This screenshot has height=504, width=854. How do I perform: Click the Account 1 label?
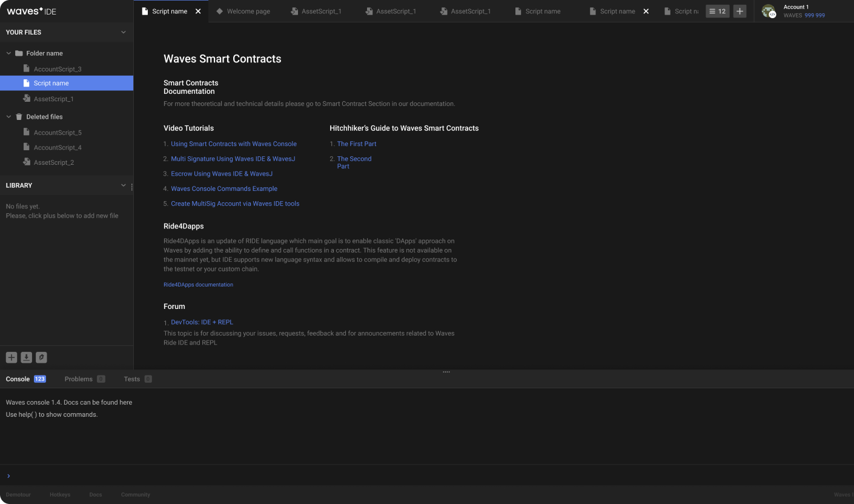[796, 7]
